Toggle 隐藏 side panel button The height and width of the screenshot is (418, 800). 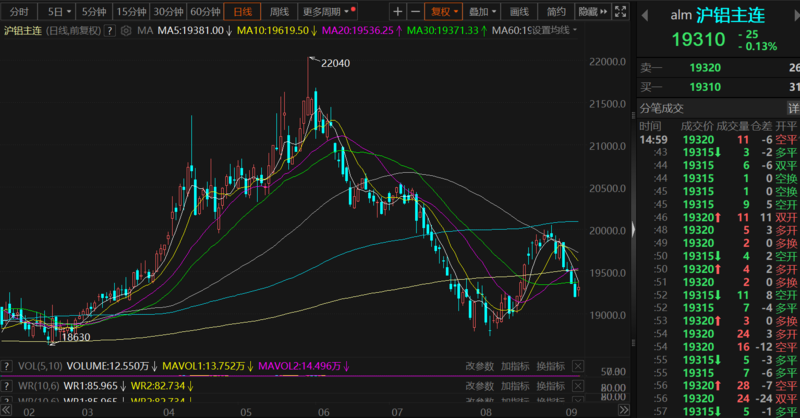(x=590, y=12)
